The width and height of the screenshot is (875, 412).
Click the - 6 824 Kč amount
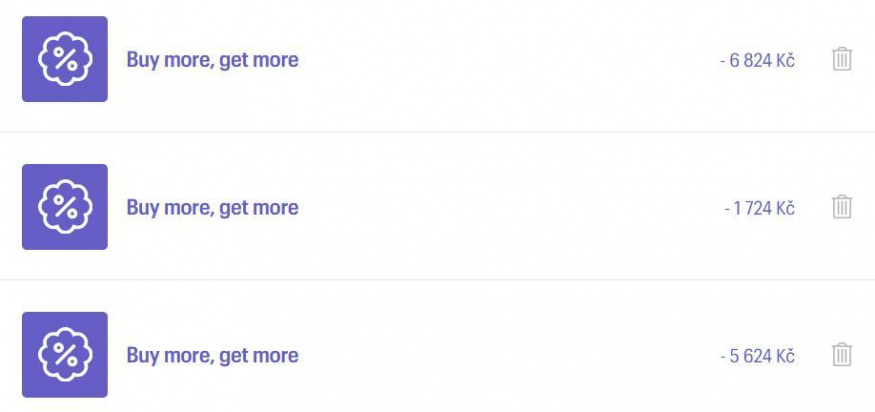coord(757,61)
